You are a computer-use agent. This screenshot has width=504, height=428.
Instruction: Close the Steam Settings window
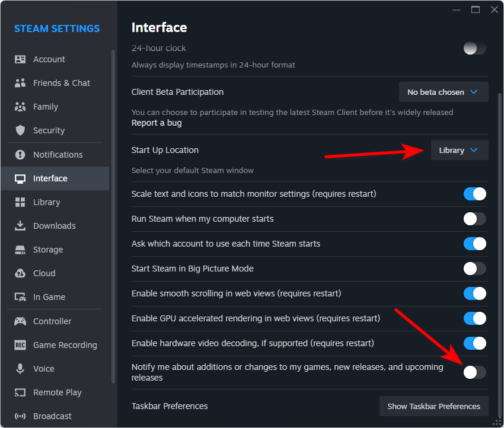pos(495,9)
